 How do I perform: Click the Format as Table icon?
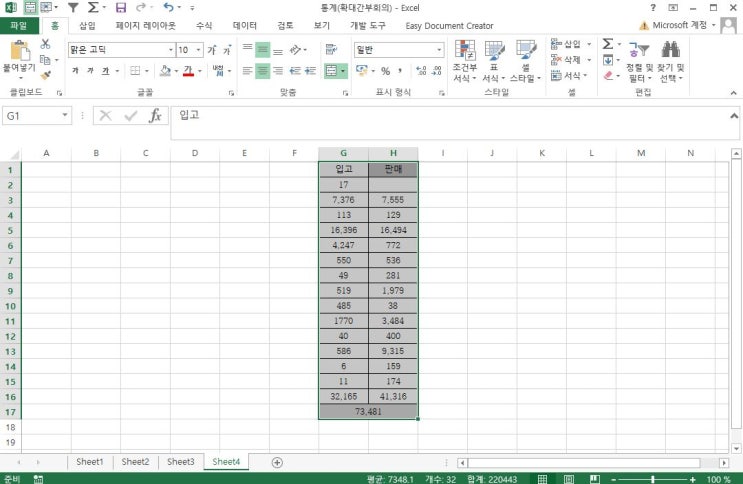click(x=494, y=50)
